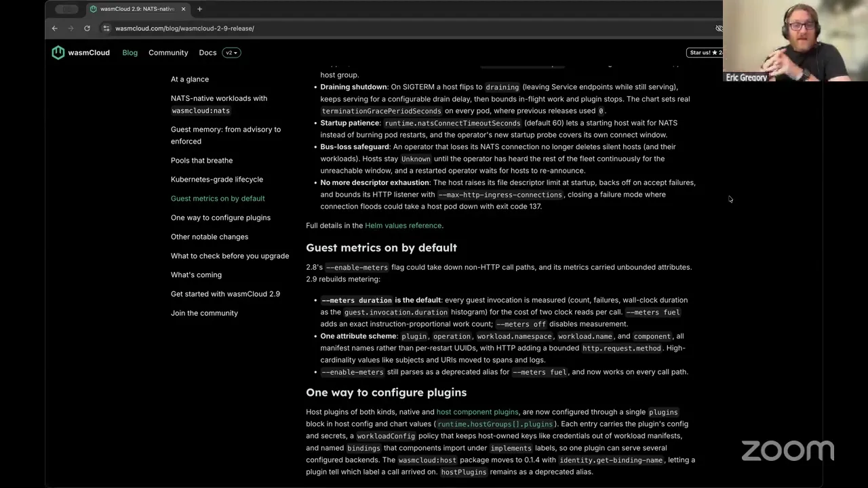Open a new browser tab
This screenshot has height=488, width=868.
pos(199,9)
